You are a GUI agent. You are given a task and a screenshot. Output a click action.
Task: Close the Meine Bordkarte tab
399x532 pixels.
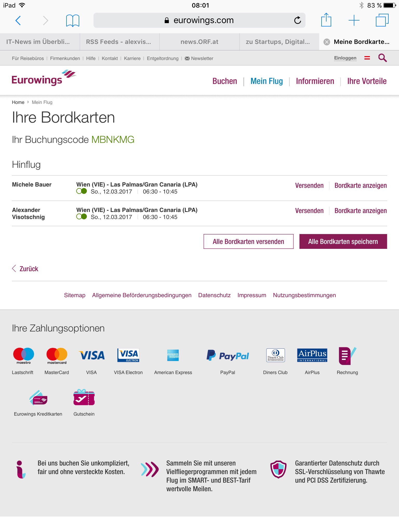pos(327,42)
